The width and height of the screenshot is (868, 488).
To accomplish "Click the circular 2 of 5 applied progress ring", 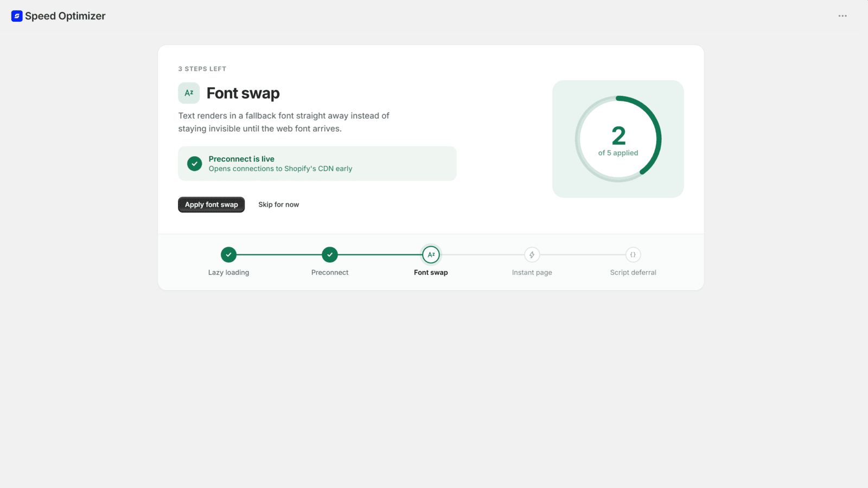I will pos(618,139).
